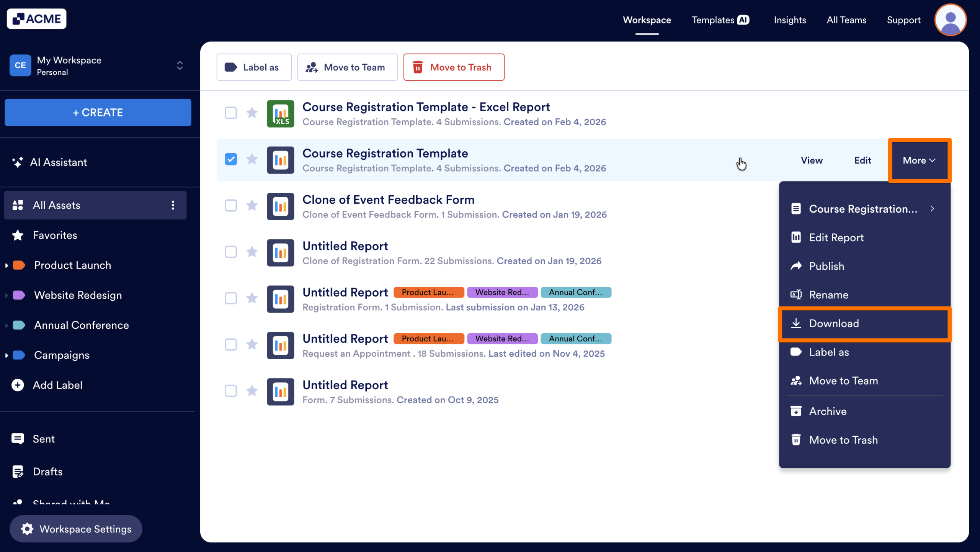980x552 pixels.
Task: Click the purple Website Redesign label swatch
Action: tap(18, 295)
